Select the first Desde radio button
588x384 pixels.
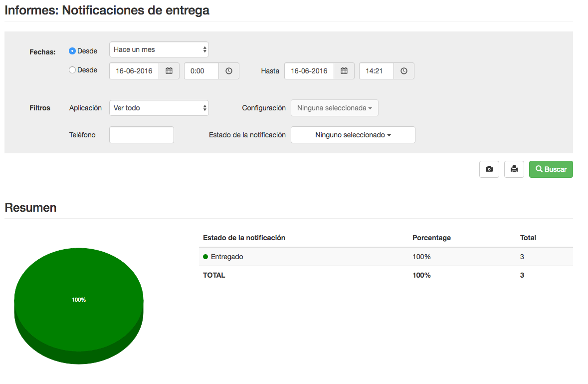coord(72,51)
